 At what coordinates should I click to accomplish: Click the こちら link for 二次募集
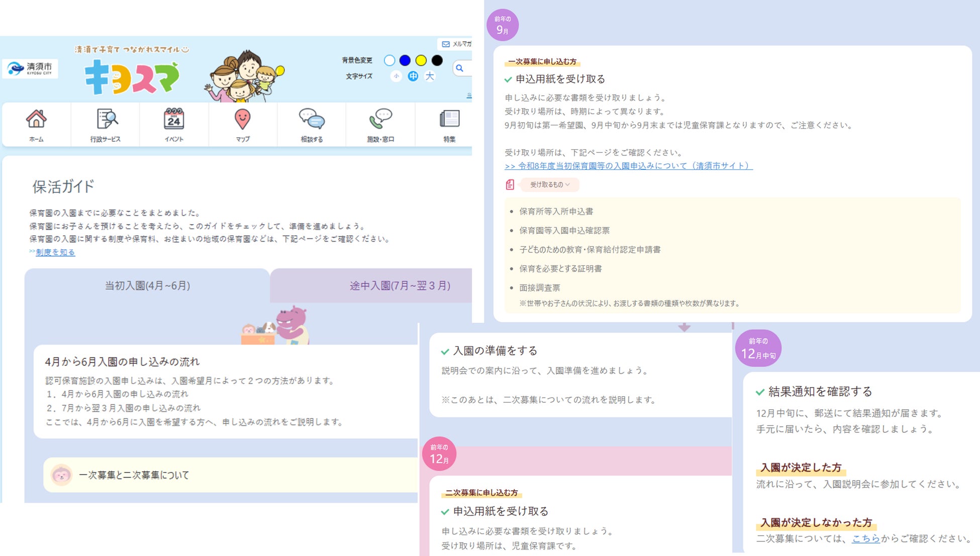(x=866, y=538)
